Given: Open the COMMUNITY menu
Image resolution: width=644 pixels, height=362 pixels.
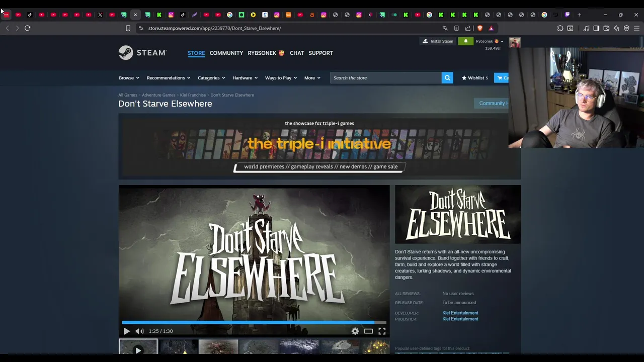Looking at the screenshot, I should (226, 53).
